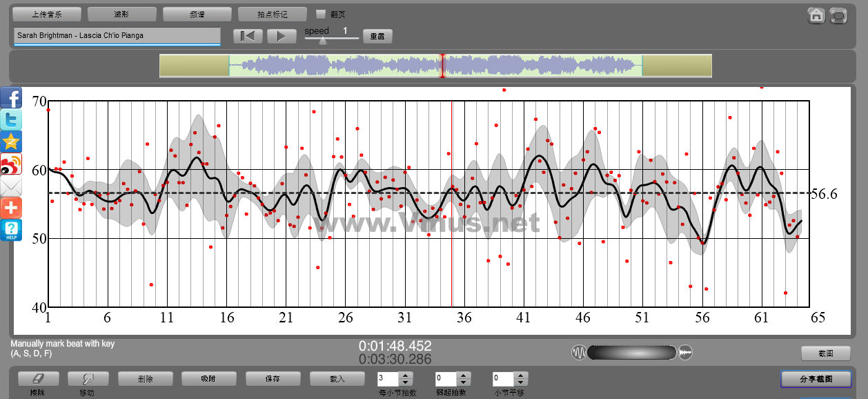This screenshot has height=399, width=868.
Task: Click the home icon at top right
Action: coord(816,15)
